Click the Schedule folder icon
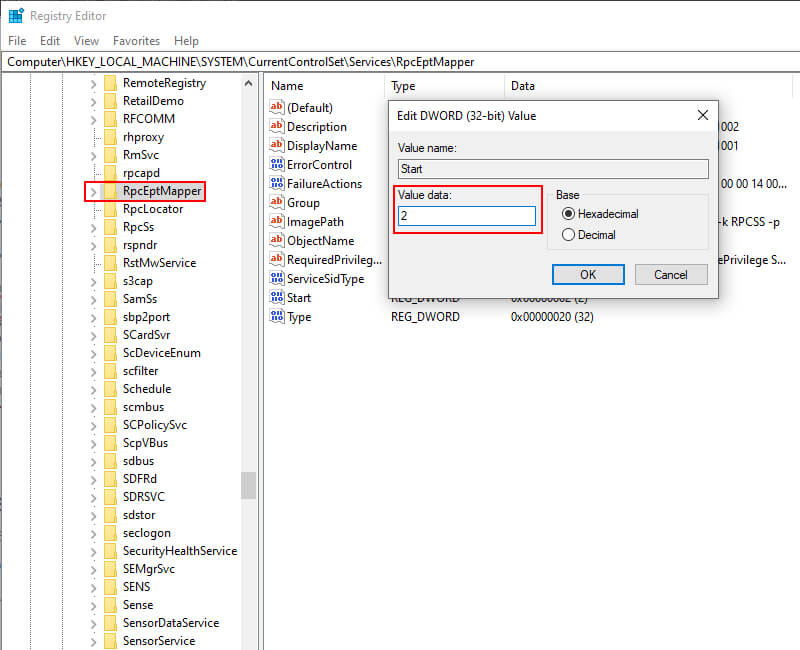800x650 pixels. click(110, 389)
